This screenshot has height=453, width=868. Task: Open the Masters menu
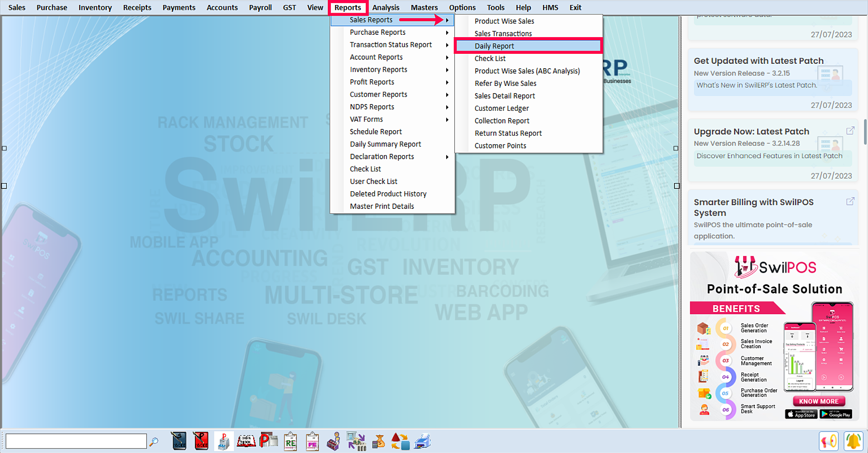[424, 8]
